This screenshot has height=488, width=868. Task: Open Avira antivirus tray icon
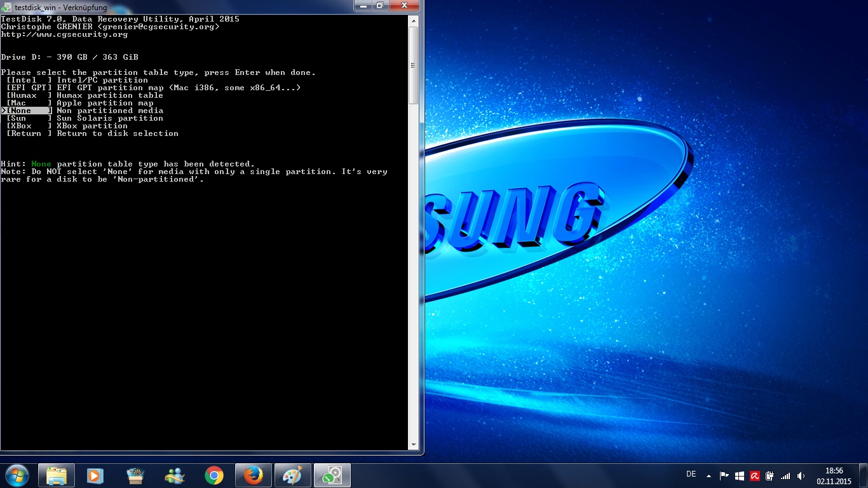tap(755, 475)
